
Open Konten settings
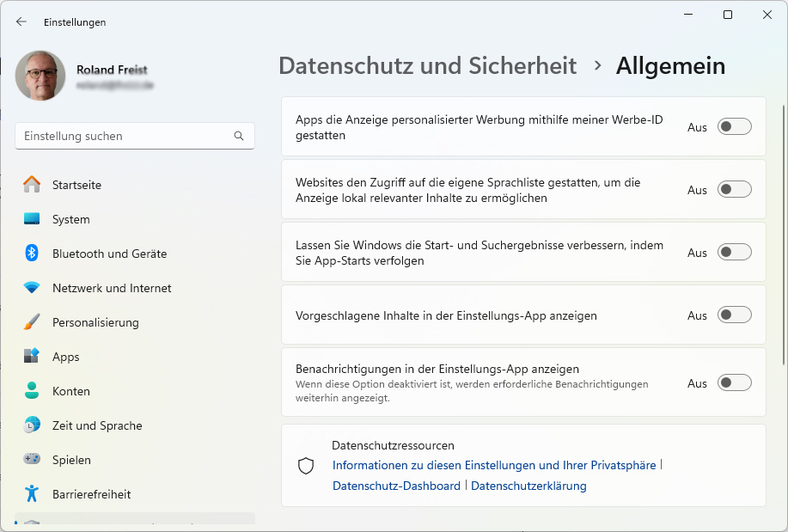click(71, 391)
